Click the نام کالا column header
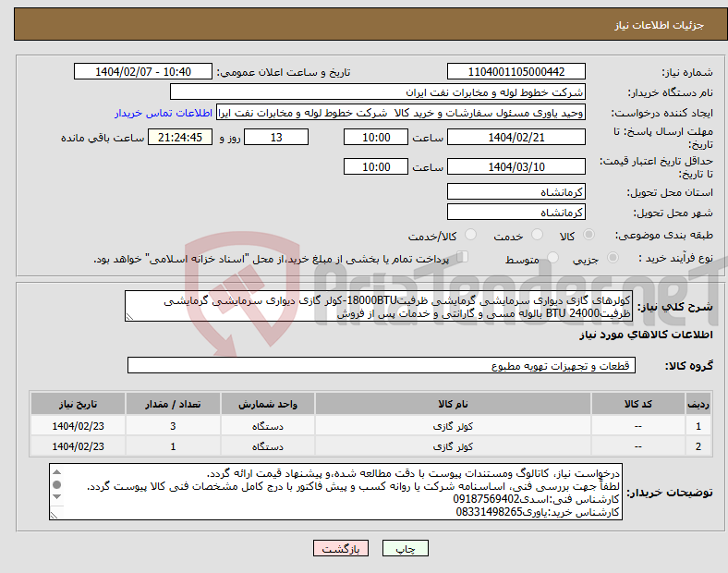The width and height of the screenshot is (728, 573). click(x=453, y=404)
